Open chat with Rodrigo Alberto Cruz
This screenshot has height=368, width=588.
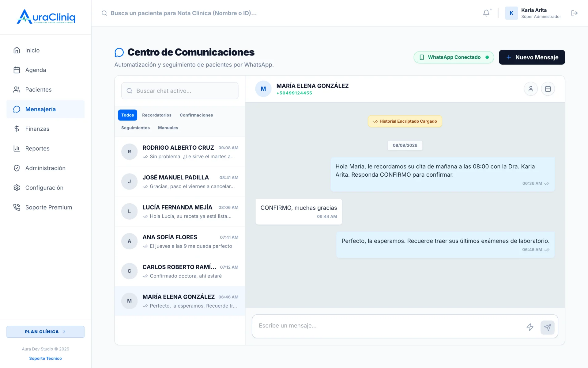point(180,152)
